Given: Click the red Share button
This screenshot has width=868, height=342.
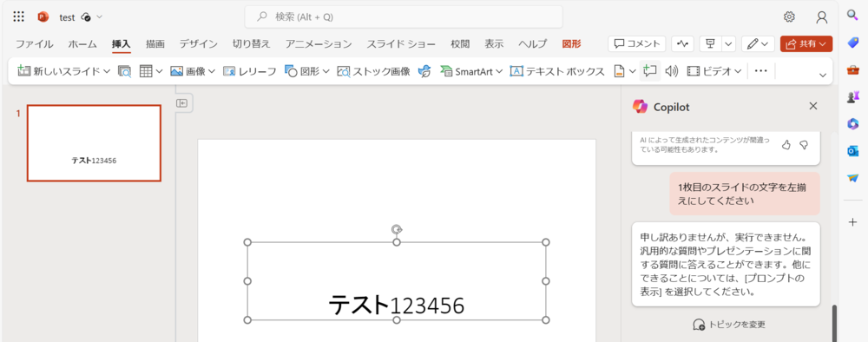Looking at the screenshot, I should [806, 43].
